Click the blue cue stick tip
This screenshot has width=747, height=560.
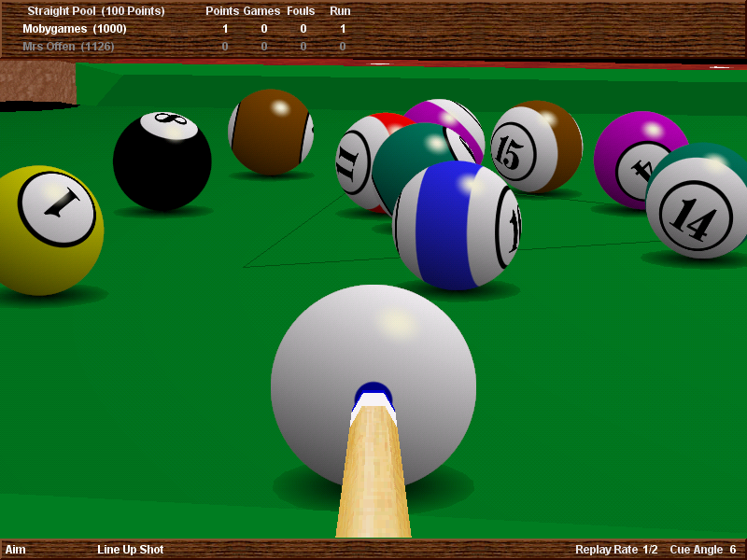click(373, 392)
